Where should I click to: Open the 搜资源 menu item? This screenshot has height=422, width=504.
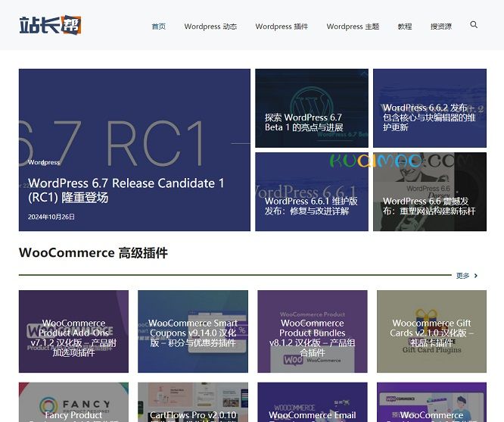441,27
